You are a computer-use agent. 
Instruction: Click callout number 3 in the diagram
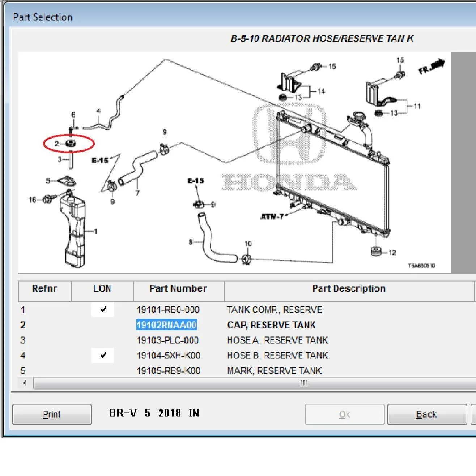[x=60, y=159]
